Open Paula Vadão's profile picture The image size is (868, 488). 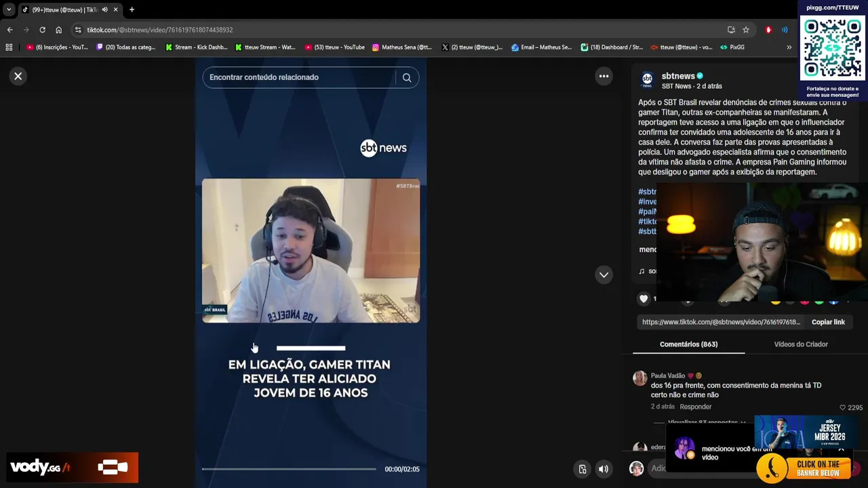point(640,378)
